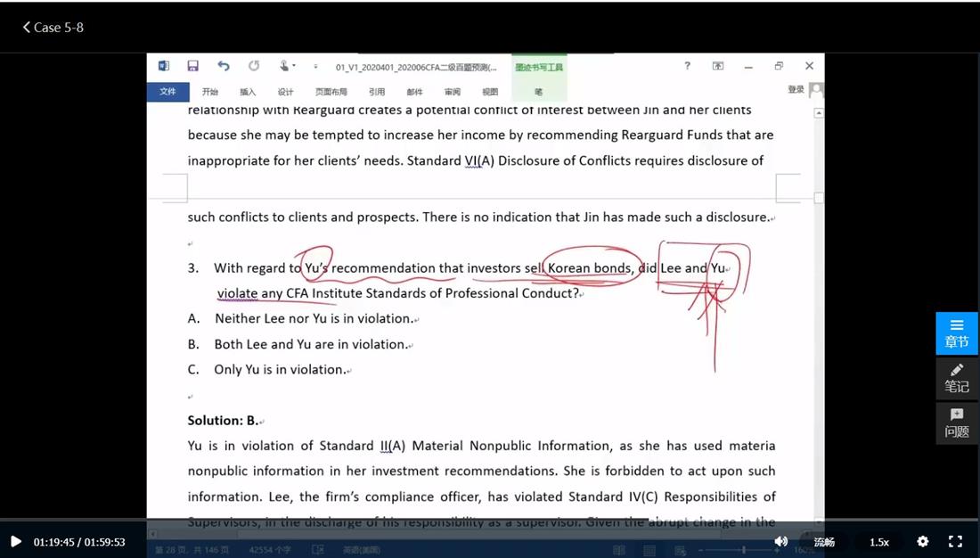The height and width of the screenshot is (558, 980).
Task: Click the 英语(美国) language indicator
Action: coord(361,550)
